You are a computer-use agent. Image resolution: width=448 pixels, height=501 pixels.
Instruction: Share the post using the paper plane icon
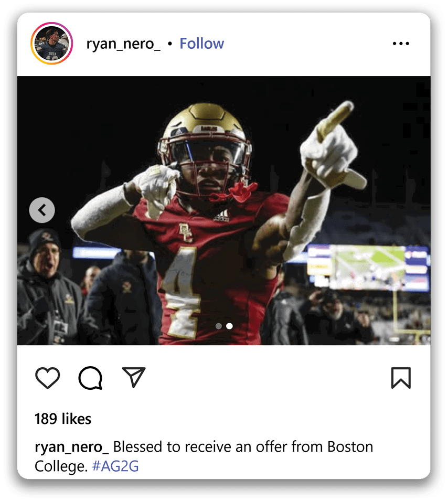(133, 377)
